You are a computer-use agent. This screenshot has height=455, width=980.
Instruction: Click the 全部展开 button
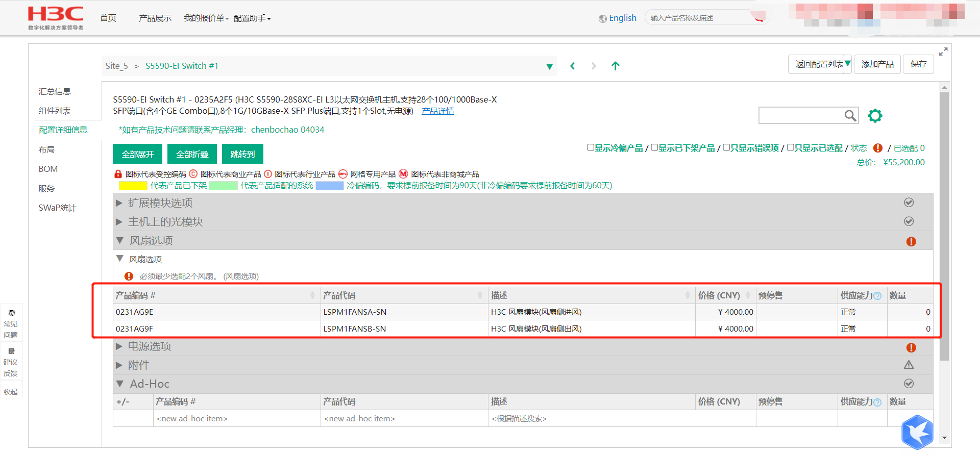click(x=138, y=154)
